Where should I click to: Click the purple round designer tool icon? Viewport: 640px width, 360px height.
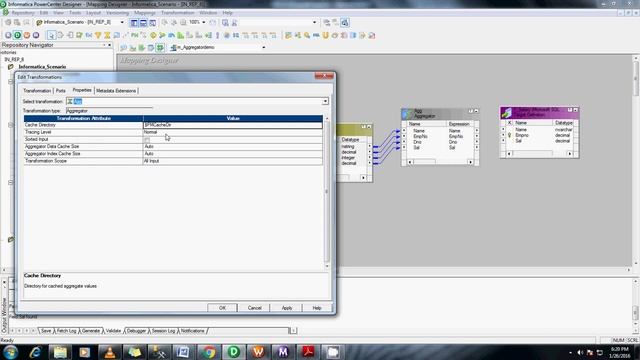(36, 35)
